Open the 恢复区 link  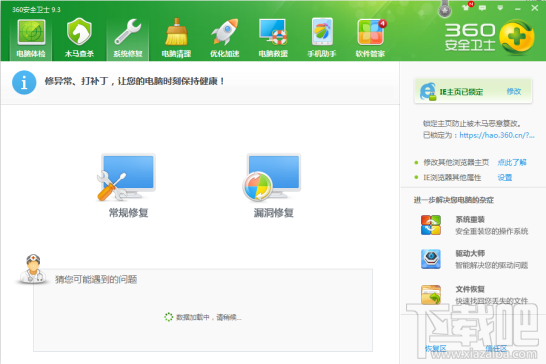pyautogui.click(x=436, y=348)
